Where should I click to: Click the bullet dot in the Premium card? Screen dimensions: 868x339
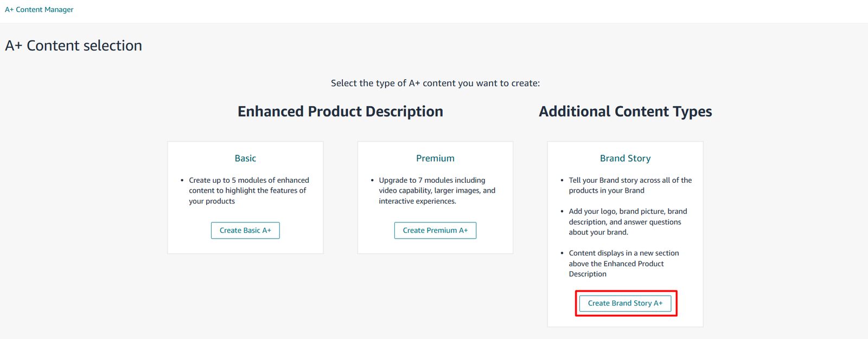pos(372,181)
